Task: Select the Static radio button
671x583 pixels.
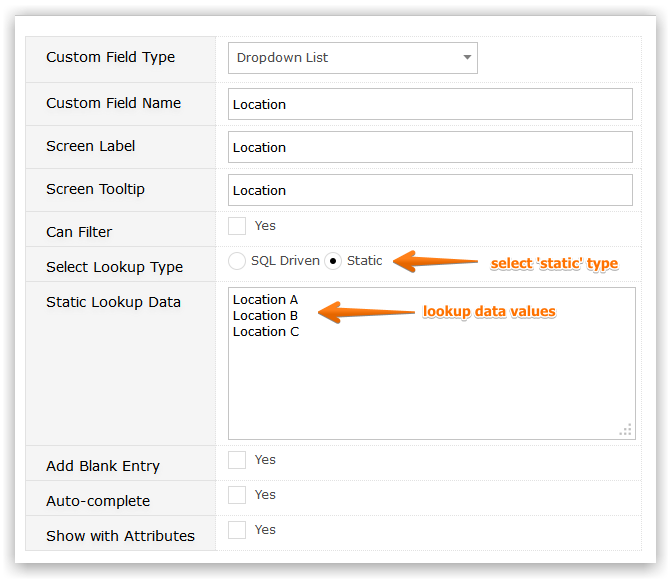Action: pyautogui.click(x=333, y=261)
